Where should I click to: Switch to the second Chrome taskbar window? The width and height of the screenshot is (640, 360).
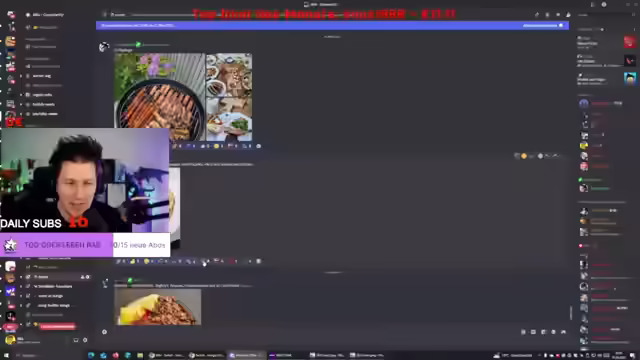click(206, 355)
